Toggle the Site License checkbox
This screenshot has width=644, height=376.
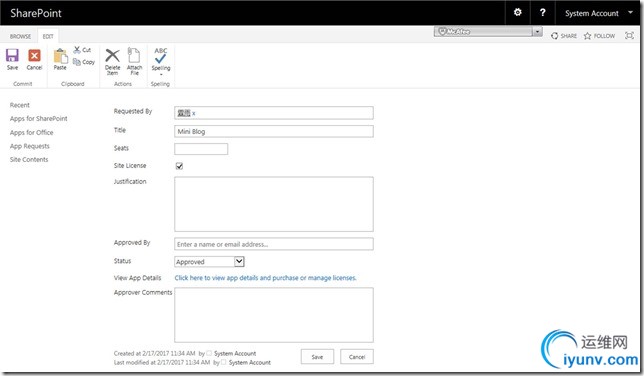point(179,166)
